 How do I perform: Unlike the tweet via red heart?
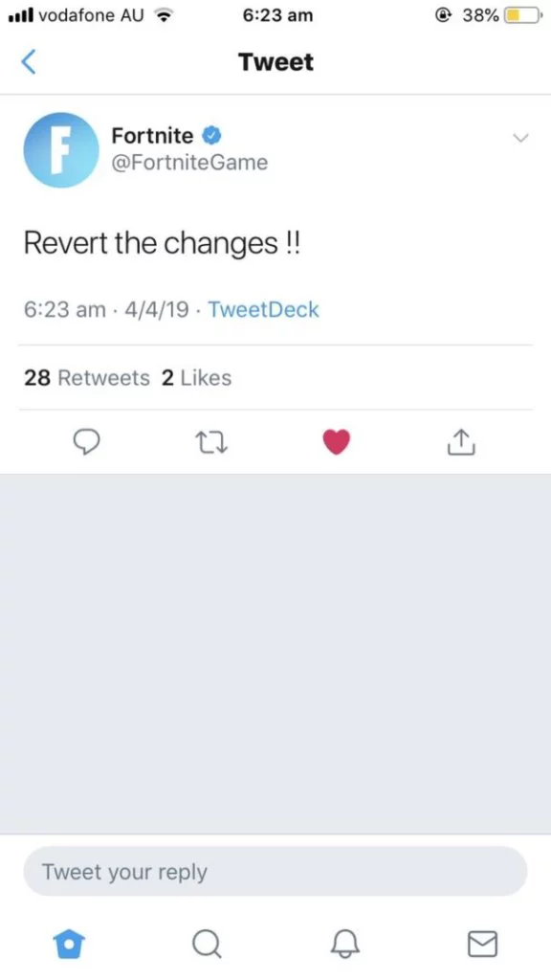[337, 442]
